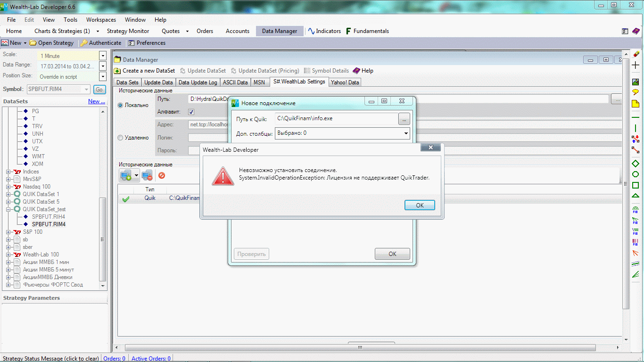The height and width of the screenshot is (362, 644).
Task: Select the green triangle shape tool
Action: (x=636, y=196)
